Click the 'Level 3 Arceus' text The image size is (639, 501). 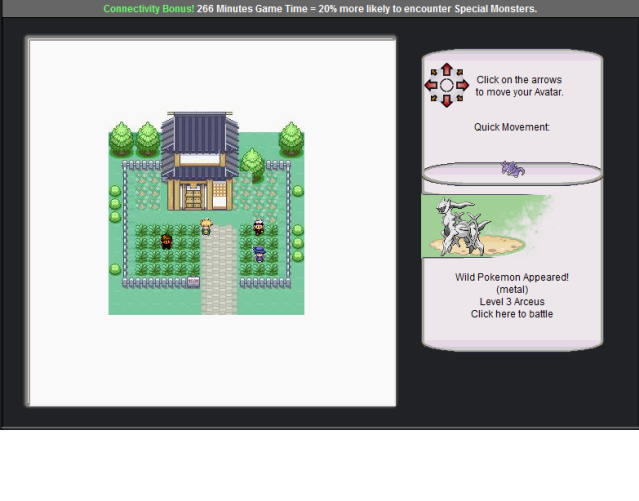click(512, 302)
